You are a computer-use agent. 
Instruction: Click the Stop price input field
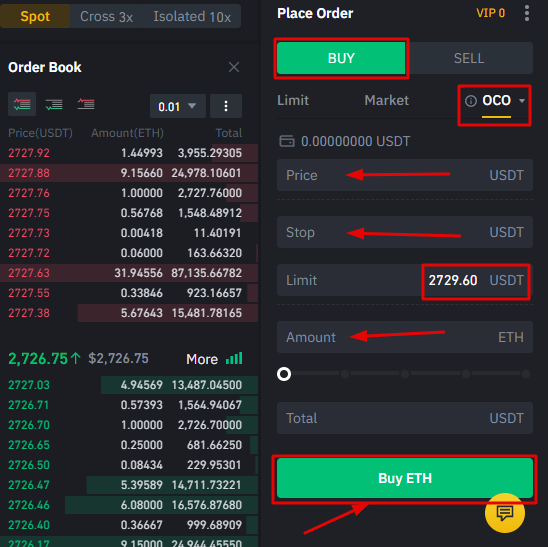point(405,232)
